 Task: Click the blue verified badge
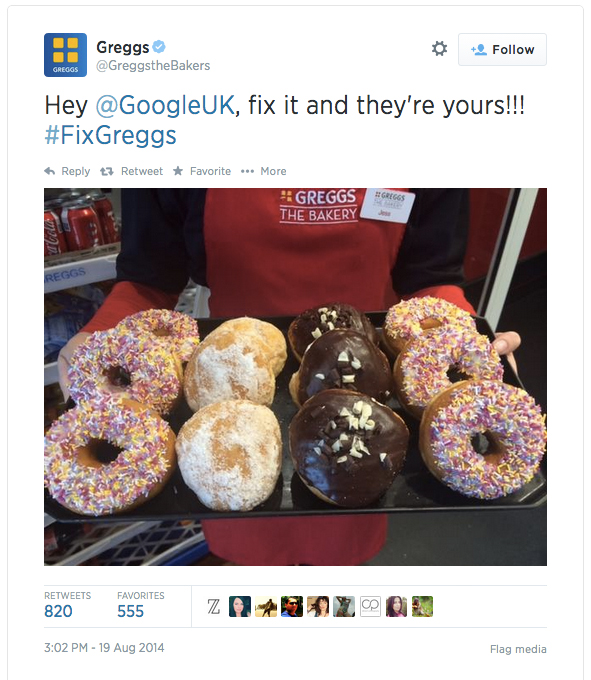pos(159,46)
